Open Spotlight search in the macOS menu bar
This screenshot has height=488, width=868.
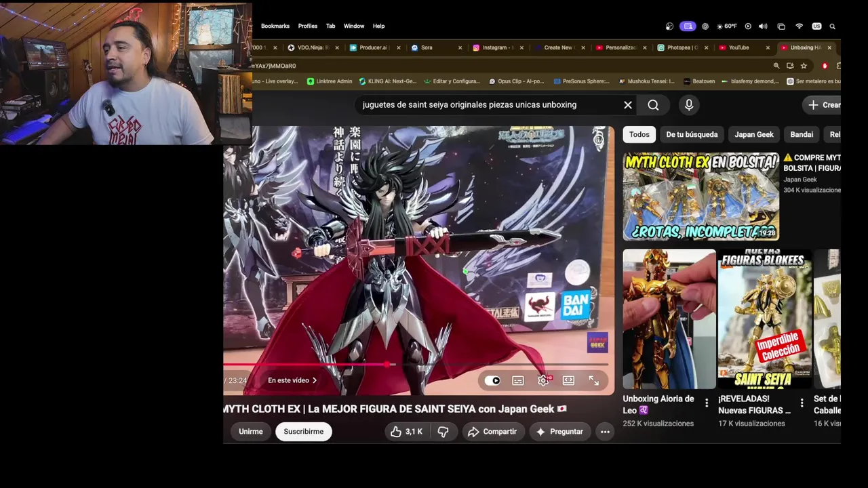(x=833, y=26)
